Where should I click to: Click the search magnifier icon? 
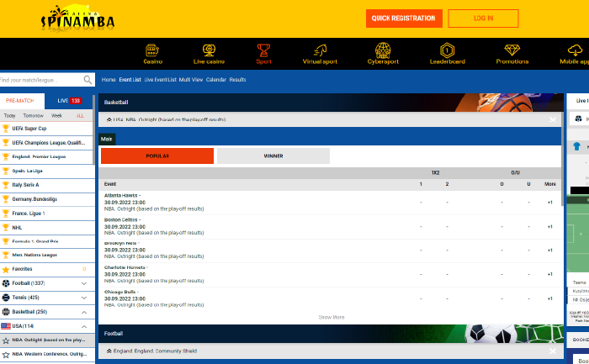click(88, 80)
